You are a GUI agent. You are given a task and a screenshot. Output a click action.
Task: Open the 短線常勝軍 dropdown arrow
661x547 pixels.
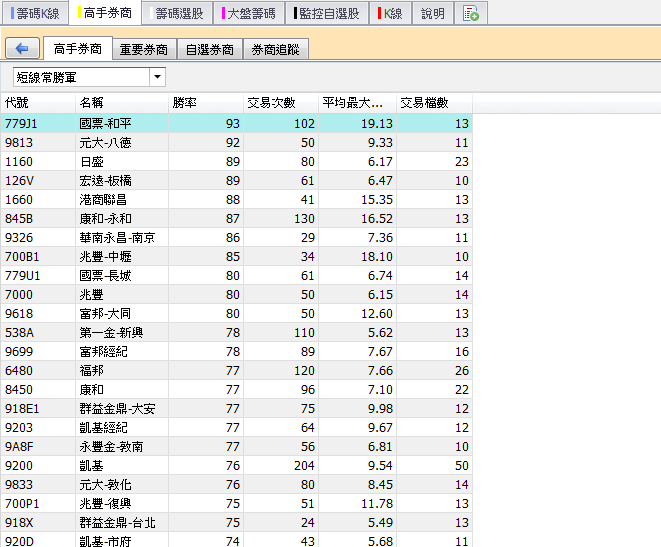tap(157, 77)
